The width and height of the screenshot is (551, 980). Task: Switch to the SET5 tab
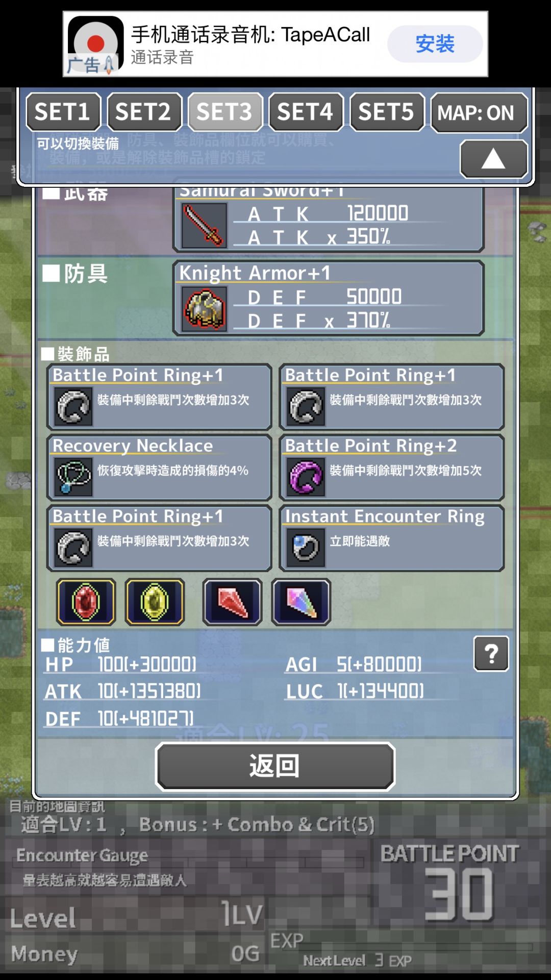click(387, 112)
